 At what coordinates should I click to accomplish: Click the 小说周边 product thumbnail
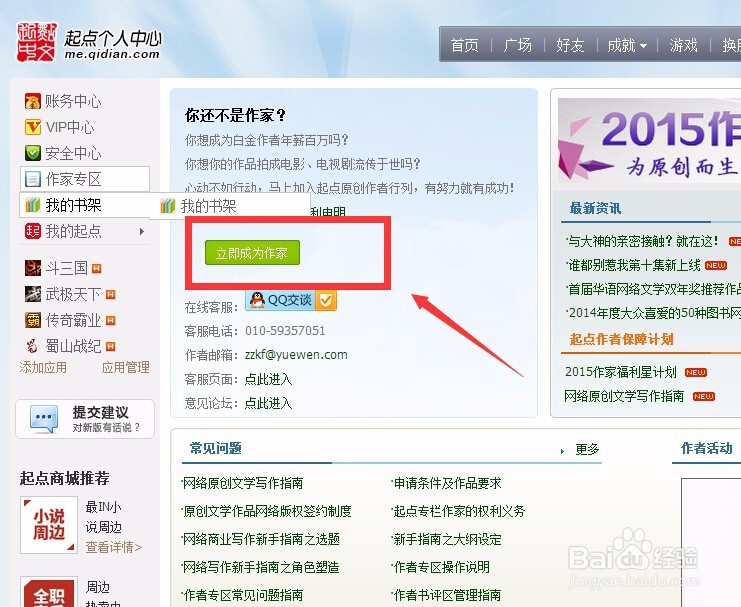pyautogui.click(x=49, y=525)
